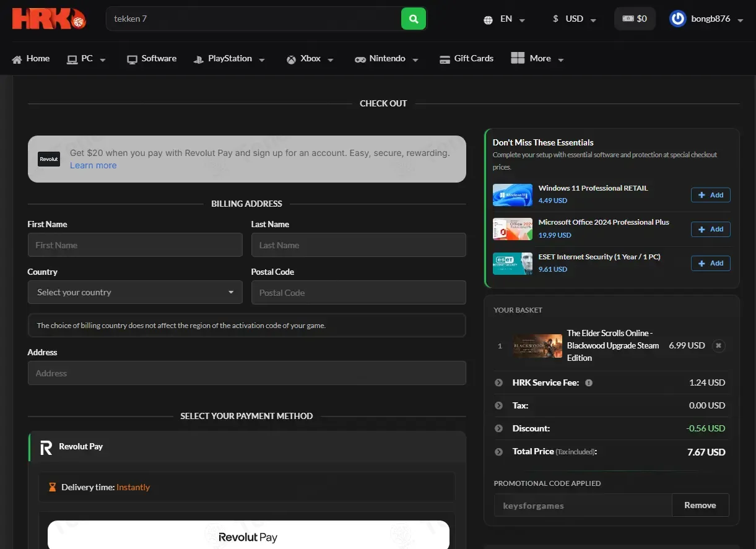Open the More menu
Screen dimensions: 756x549
(537, 59)
